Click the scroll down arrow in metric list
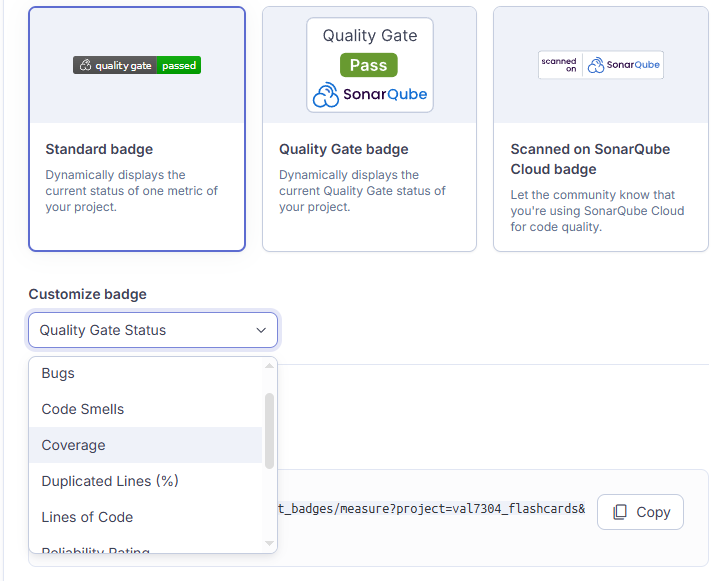 [x=269, y=543]
